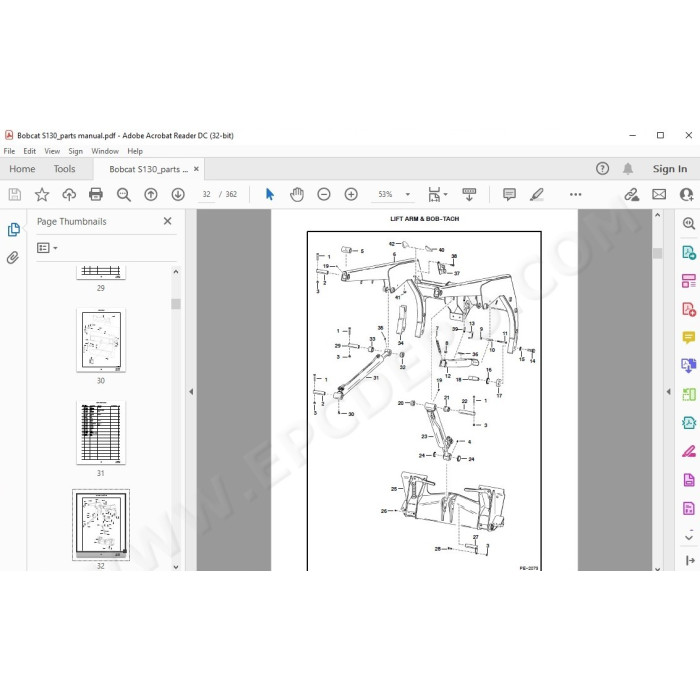
Task: Switch to the Tools tab
Action: point(64,169)
